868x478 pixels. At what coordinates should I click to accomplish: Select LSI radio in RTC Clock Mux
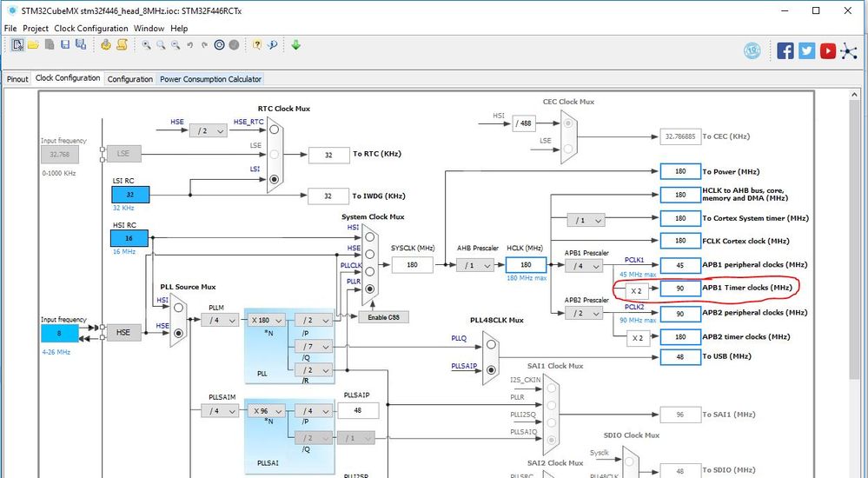tap(274, 179)
